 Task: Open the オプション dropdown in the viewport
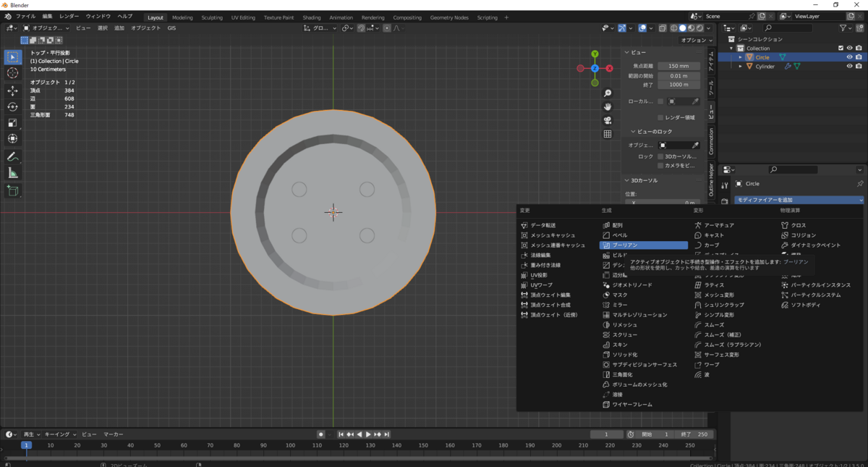(x=696, y=41)
